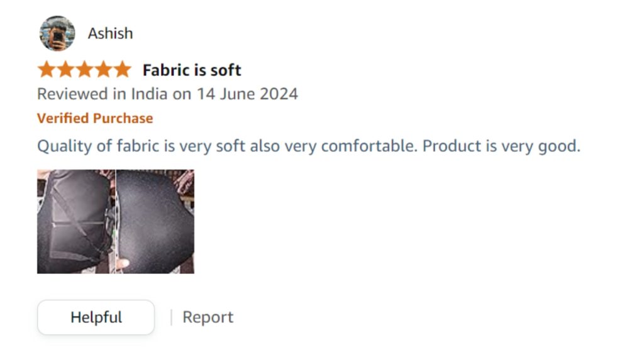This screenshot has width=644, height=362.
Task: Click the "Product is very good" sentence
Action: click(501, 146)
